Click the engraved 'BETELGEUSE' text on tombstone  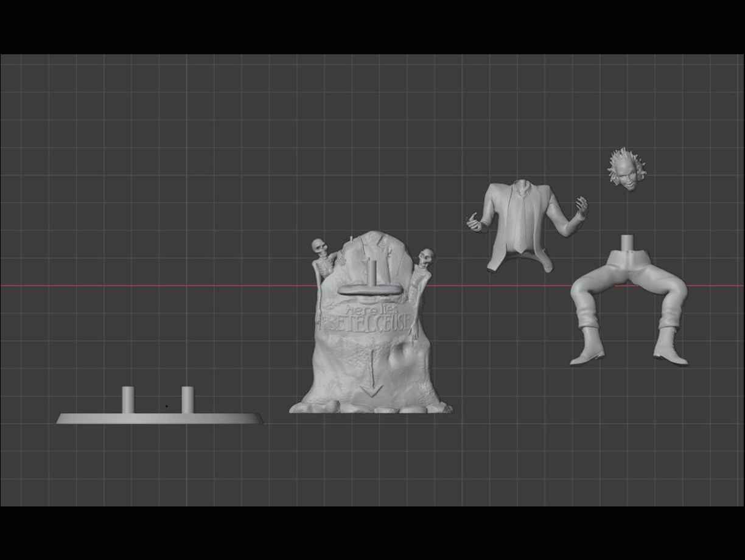point(367,323)
